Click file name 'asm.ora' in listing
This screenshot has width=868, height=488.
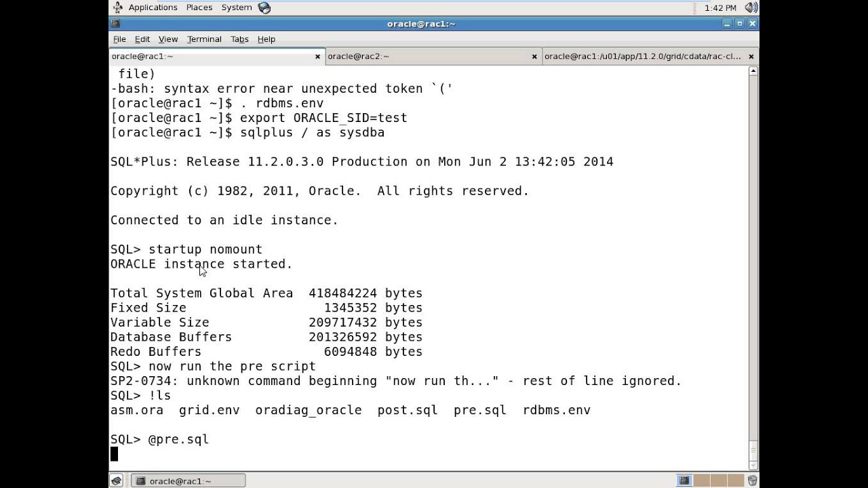(137, 410)
